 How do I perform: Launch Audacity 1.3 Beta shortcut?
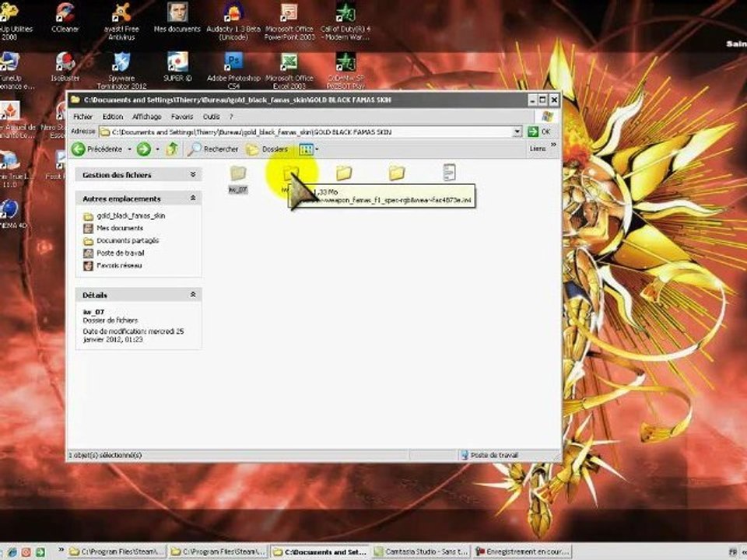pos(233,21)
